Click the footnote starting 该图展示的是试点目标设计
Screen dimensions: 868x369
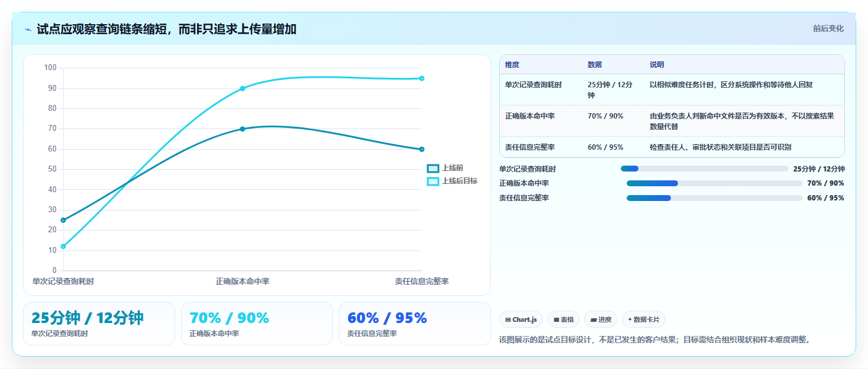[x=655, y=340]
